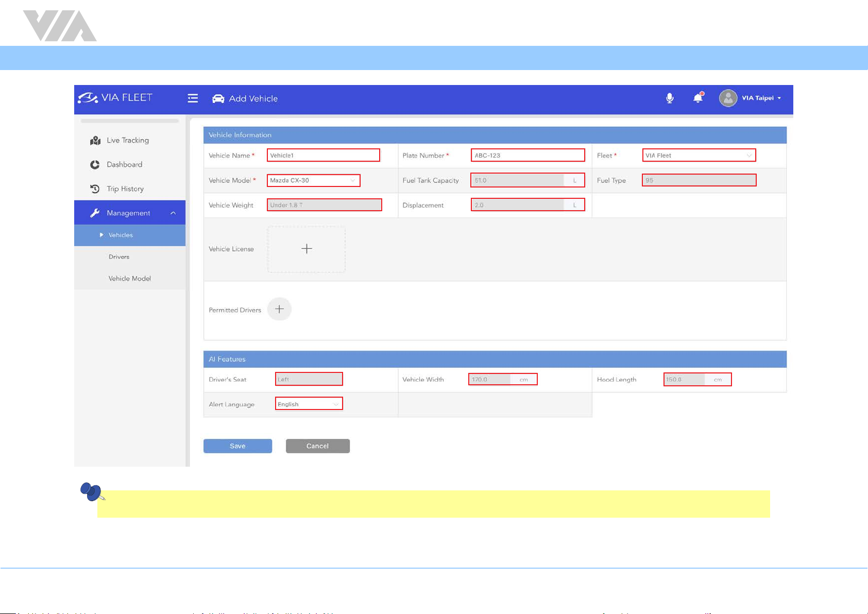868x614 pixels.
Task: Select Drivers submenu item
Action: point(130,257)
